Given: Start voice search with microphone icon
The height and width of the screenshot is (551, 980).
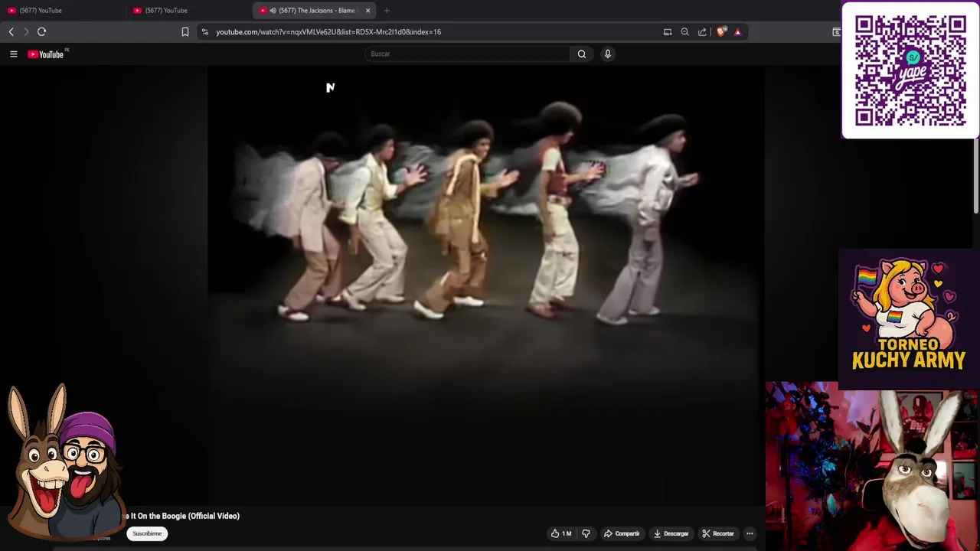Looking at the screenshot, I should [x=608, y=54].
